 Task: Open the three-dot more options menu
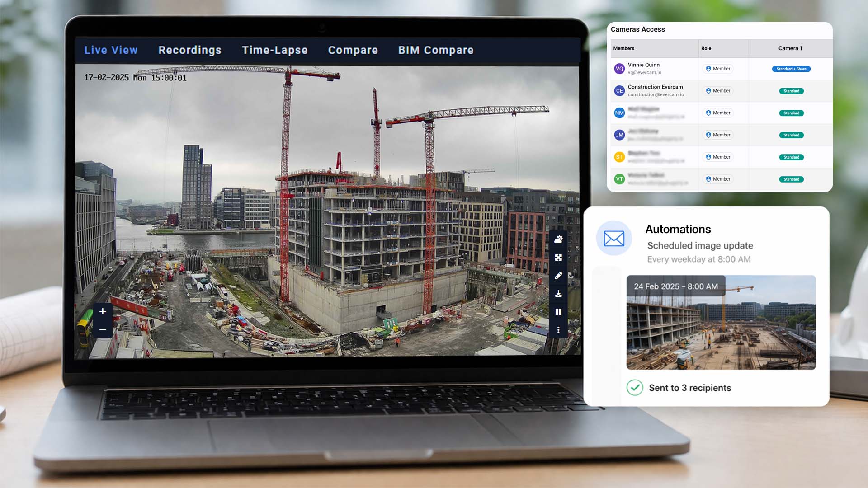(558, 330)
